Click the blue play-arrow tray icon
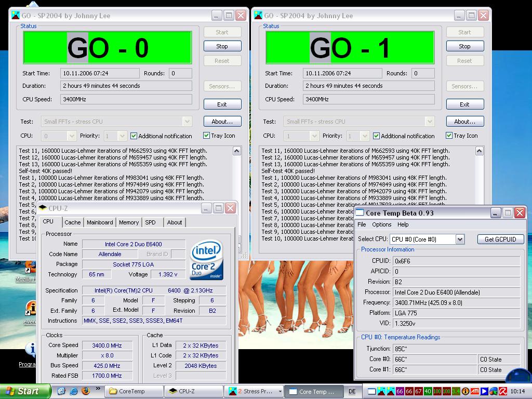This screenshot has width=532, height=399. (484, 391)
